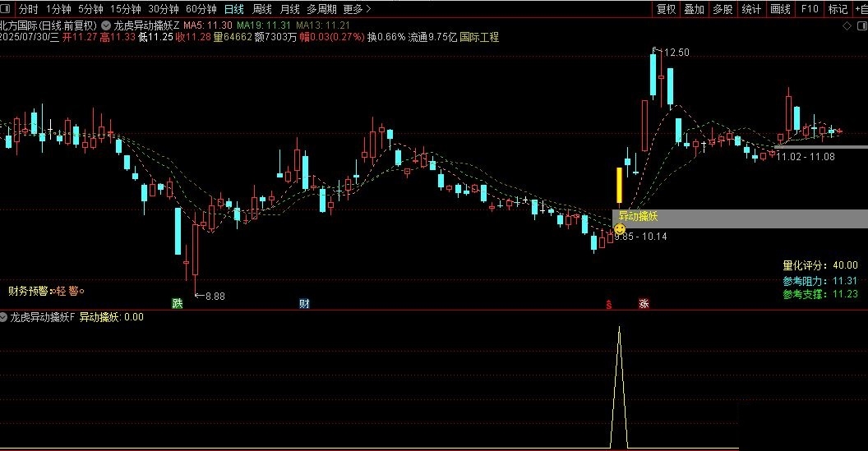Click the MA13: 11.21 readout
Viewport: 868px width, 451px height.
point(323,25)
